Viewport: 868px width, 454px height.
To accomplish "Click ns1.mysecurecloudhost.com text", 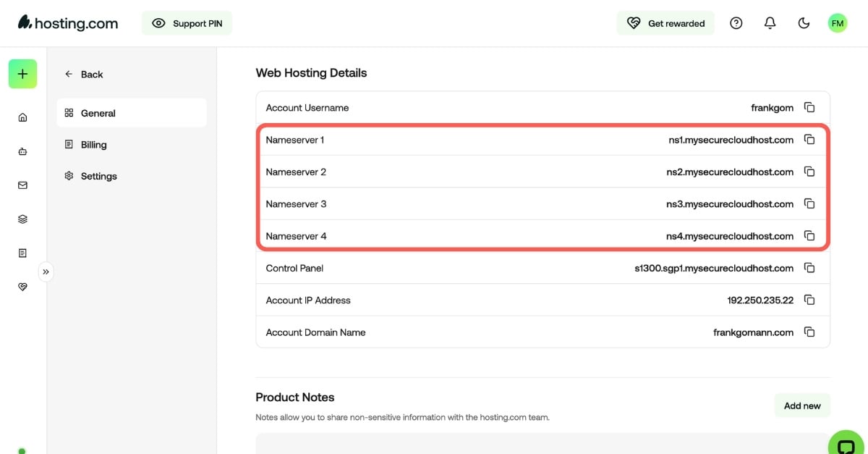I will click(x=731, y=140).
